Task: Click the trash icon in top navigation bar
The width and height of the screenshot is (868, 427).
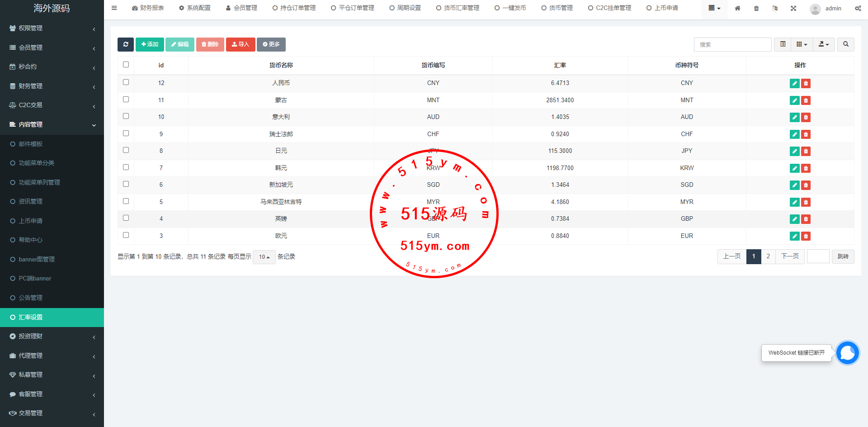Action: [x=756, y=8]
